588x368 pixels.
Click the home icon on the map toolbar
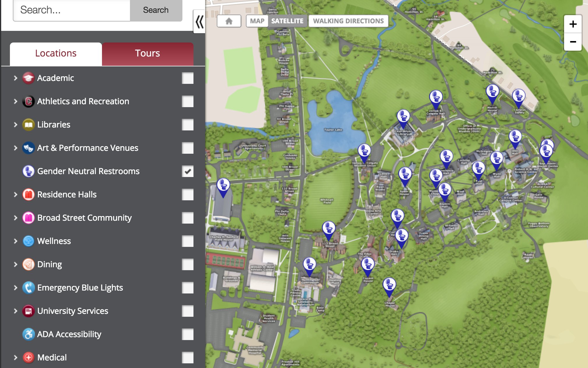pyautogui.click(x=229, y=21)
